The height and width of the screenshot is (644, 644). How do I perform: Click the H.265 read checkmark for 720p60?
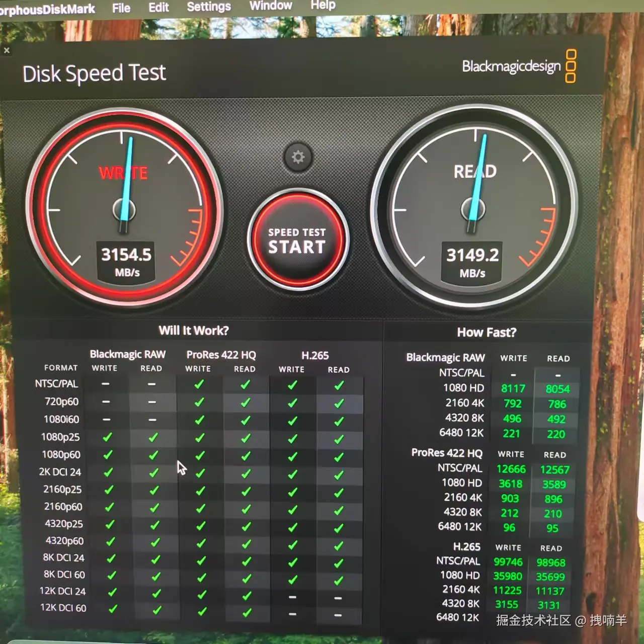click(339, 404)
